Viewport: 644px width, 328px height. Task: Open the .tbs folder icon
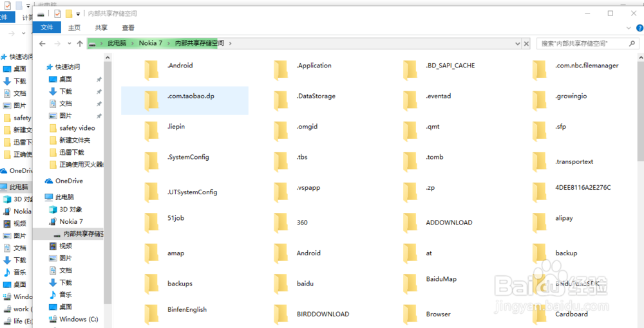point(281,162)
